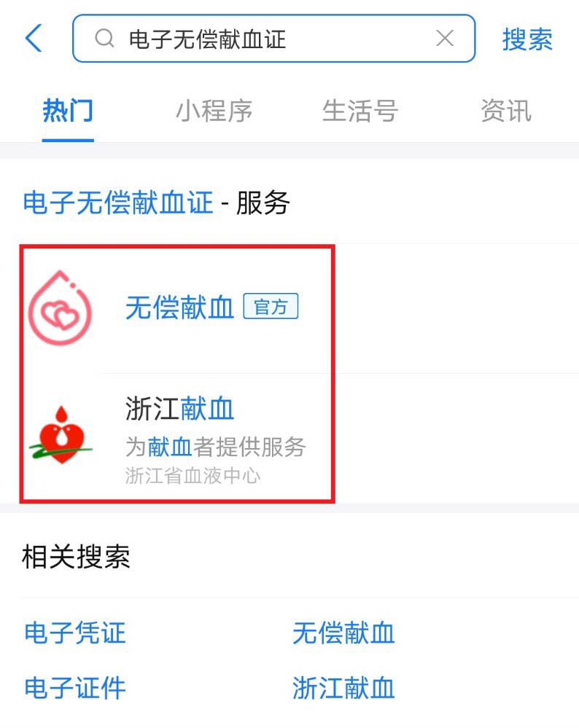Focus the search input field
Screen dimensions: 579x728
point(274,38)
